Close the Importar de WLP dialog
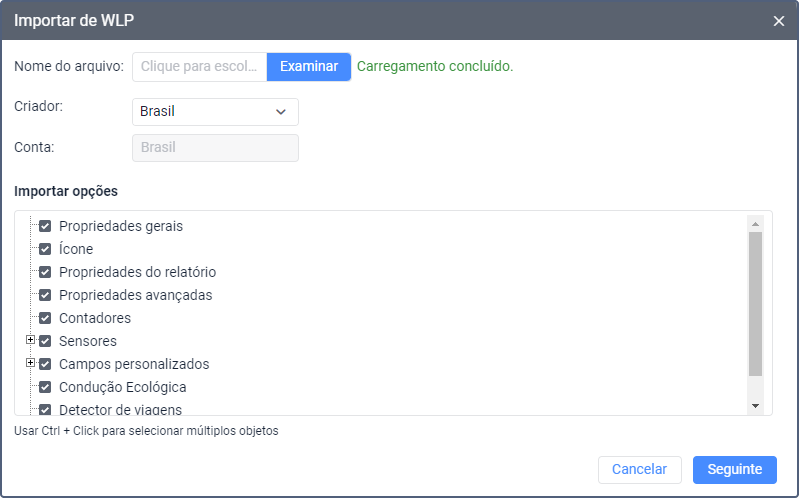The image size is (799, 498). [x=779, y=21]
